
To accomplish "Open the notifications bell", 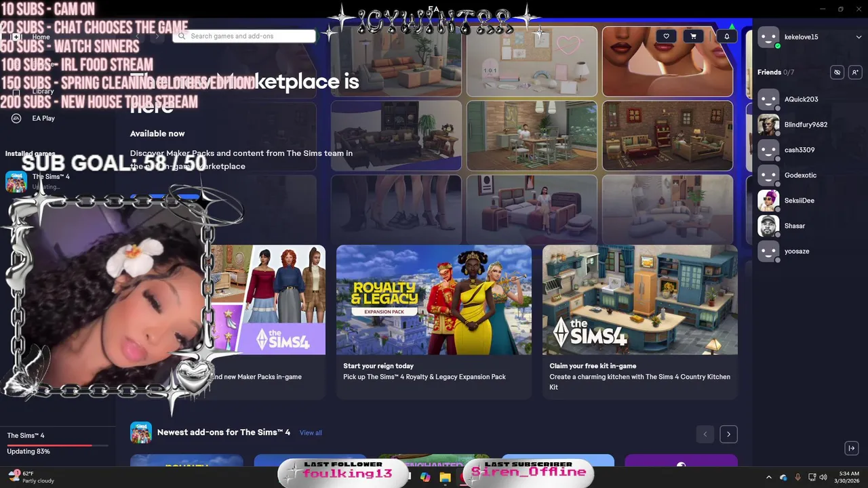I will point(727,37).
